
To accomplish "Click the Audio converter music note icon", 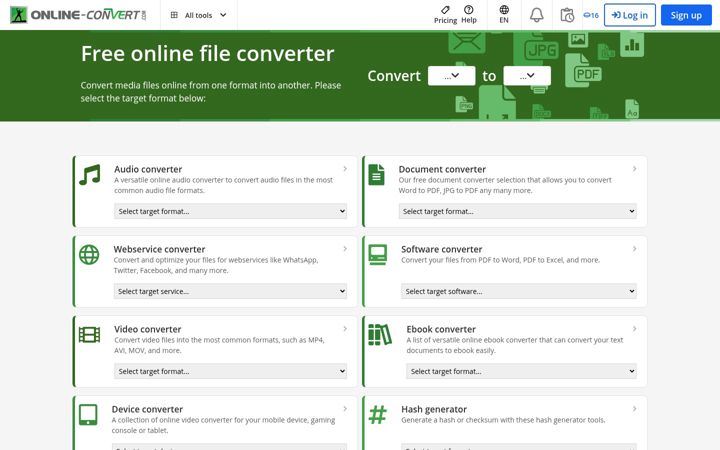I will [x=90, y=175].
